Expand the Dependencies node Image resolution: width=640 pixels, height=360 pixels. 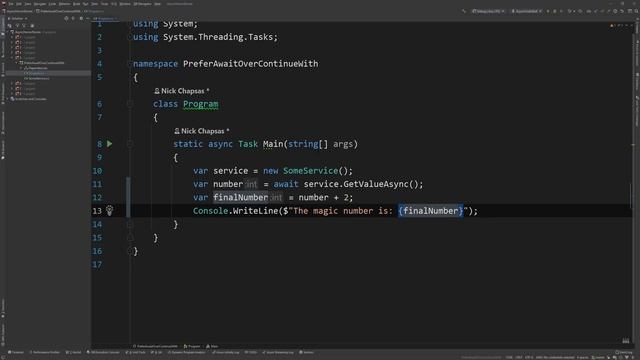click(21, 68)
